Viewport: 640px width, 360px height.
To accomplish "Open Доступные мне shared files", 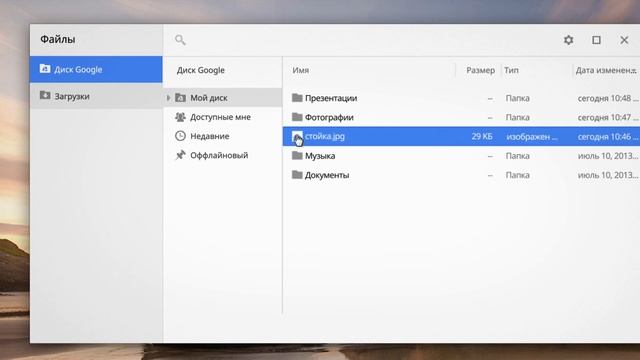I will coord(223,117).
